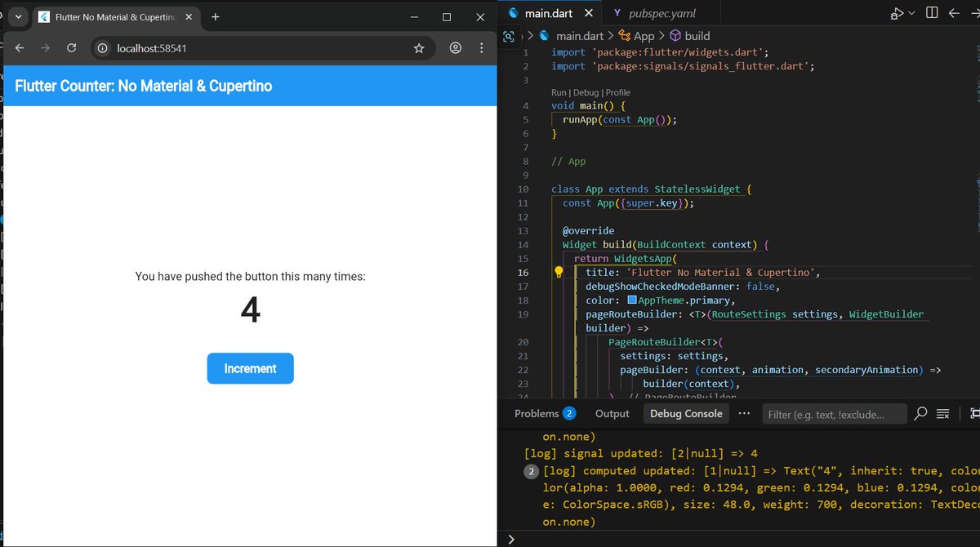Bookmark this page with the star
Screen dimensions: 980x547
pos(419,48)
